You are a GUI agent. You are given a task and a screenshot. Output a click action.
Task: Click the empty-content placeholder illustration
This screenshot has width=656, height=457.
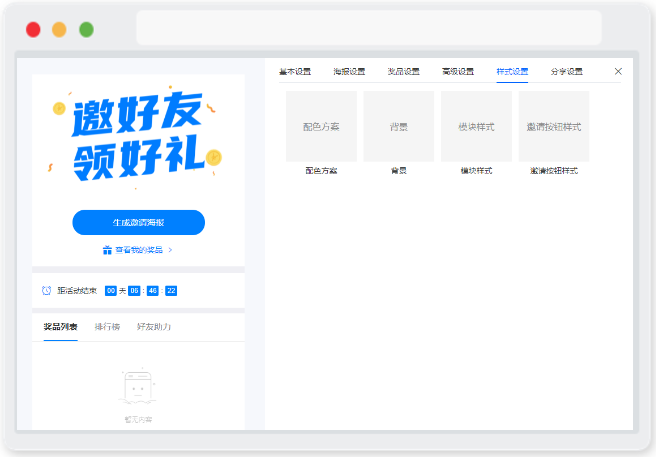coord(138,387)
